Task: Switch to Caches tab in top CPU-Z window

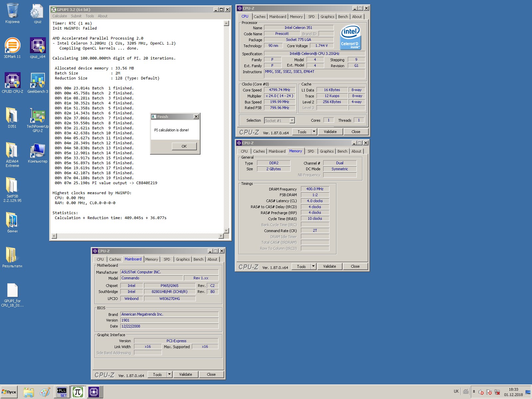Action: point(260,17)
